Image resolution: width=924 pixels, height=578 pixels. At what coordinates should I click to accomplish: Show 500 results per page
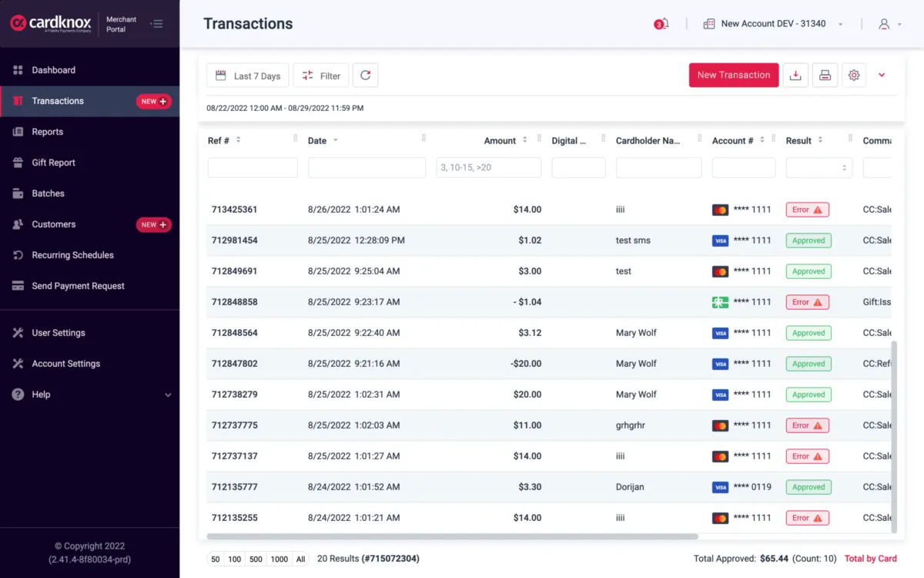click(256, 559)
